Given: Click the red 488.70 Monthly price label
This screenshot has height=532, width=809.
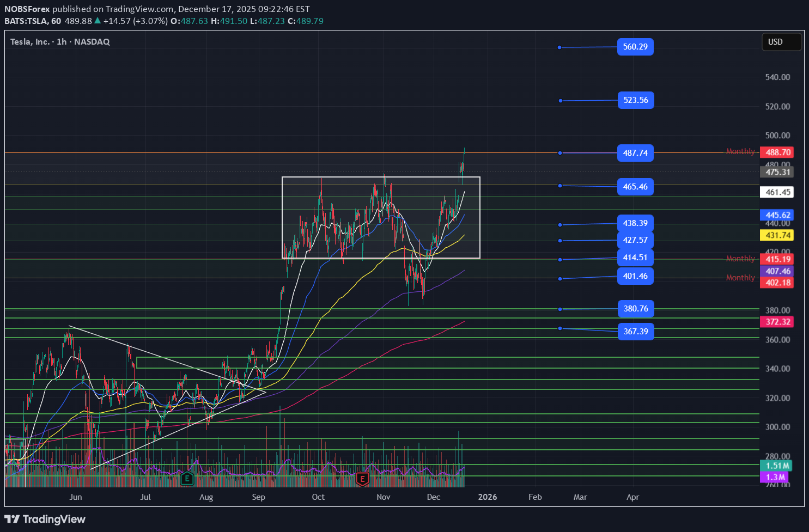Looking at the screenshot, I should 777,152.
